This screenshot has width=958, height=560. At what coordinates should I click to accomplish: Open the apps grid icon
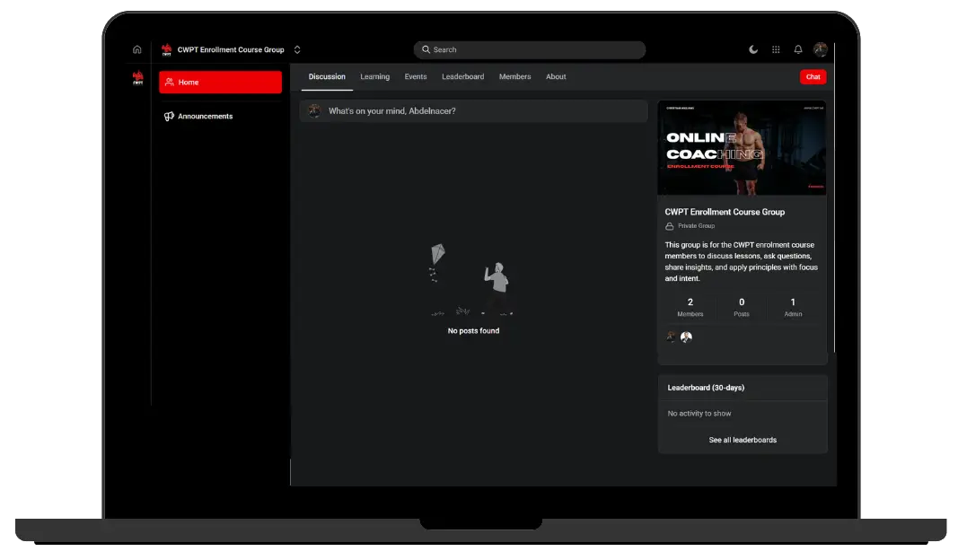[776, 49]
